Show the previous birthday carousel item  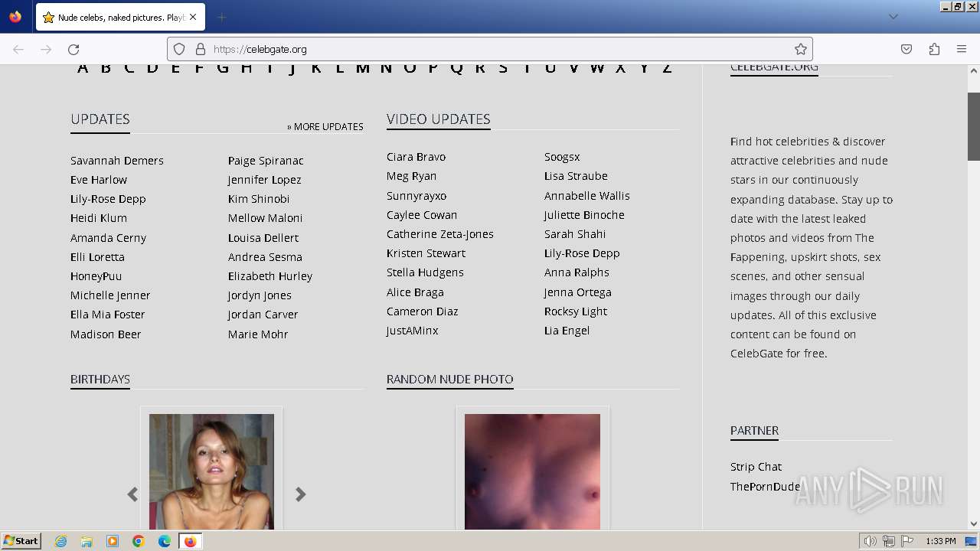coord(132,494)
